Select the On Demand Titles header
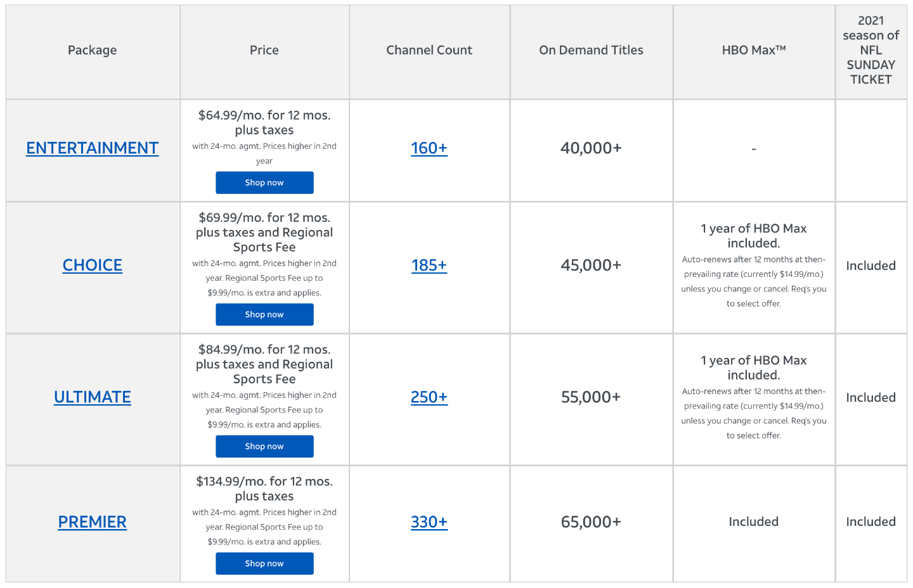This screenshot has width=913, height=588. [591, 50]
